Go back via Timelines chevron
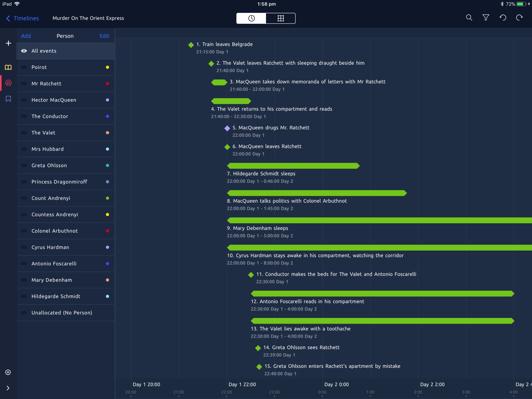532x399 pixels. click(x=9, y=18)
